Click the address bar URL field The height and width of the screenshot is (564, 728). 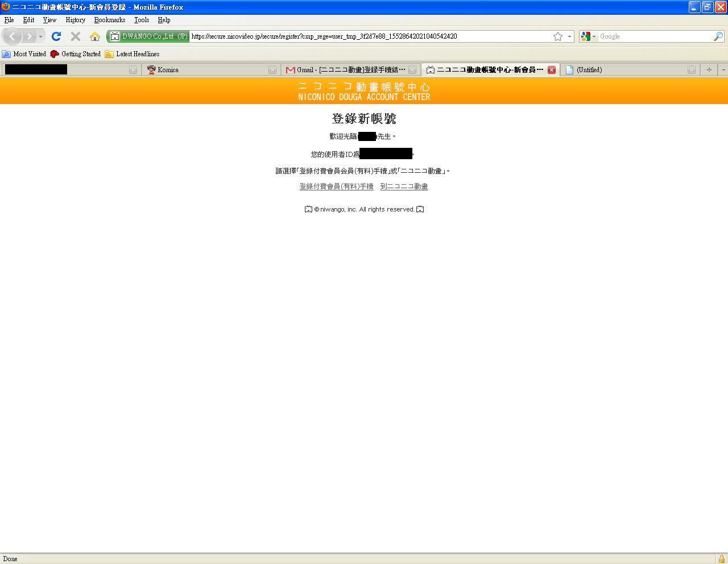click(370, 36)
